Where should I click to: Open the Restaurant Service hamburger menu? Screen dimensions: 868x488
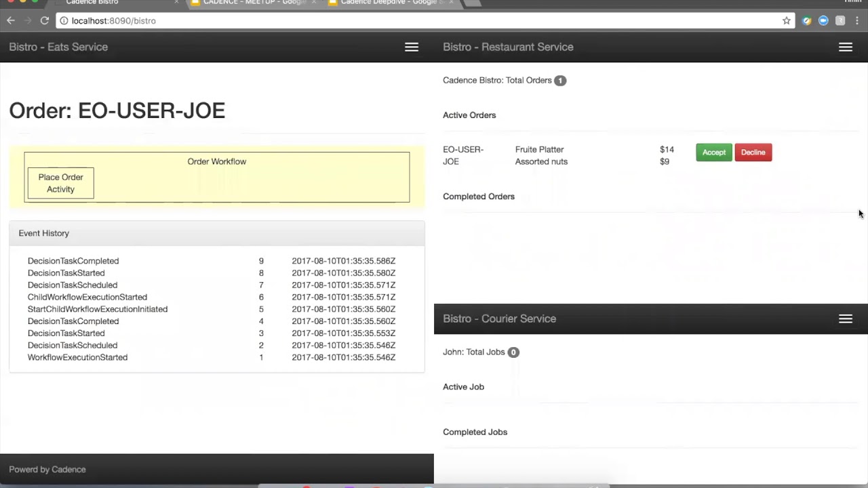coord(846,47)
